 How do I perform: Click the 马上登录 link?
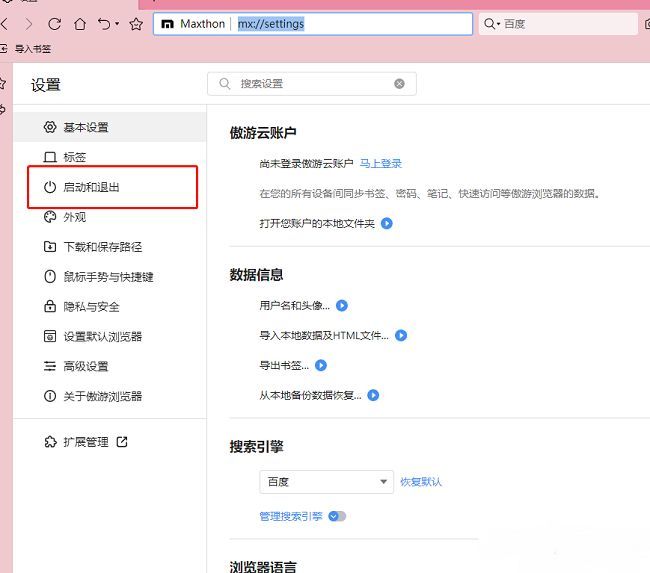tap(380, 163)
